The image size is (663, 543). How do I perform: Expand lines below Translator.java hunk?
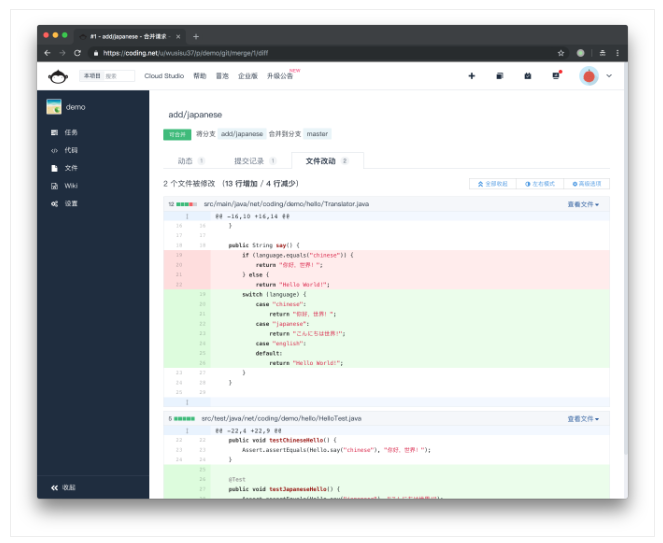187,402
